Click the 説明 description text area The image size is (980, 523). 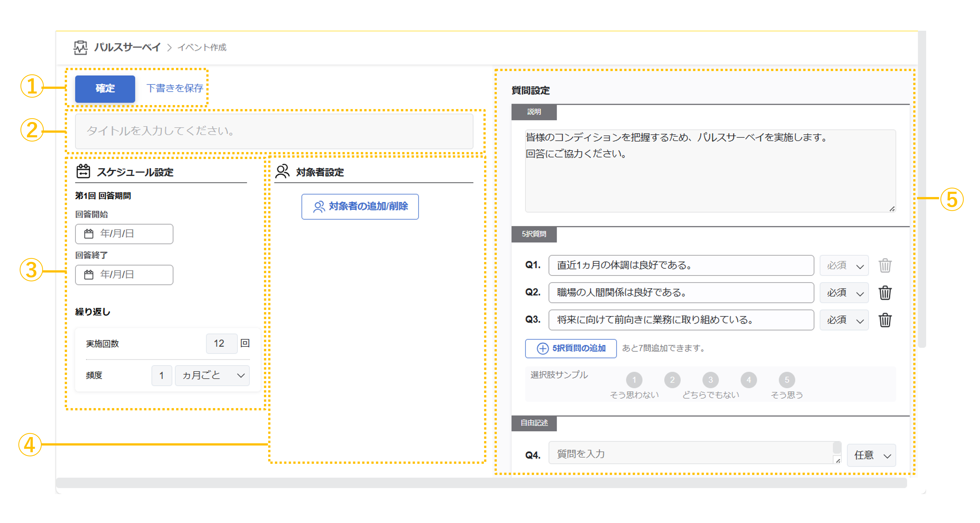coord(710,171)
